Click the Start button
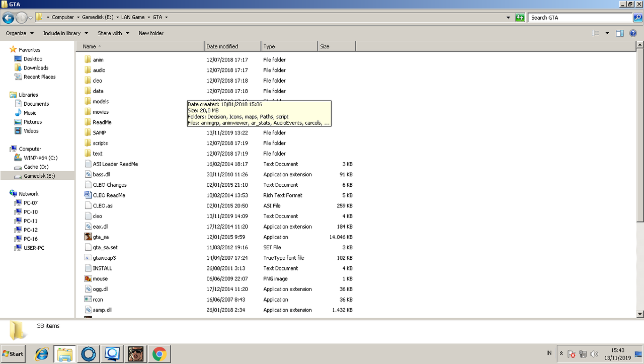This screenshot has height=364, width=644. [14, 354]
